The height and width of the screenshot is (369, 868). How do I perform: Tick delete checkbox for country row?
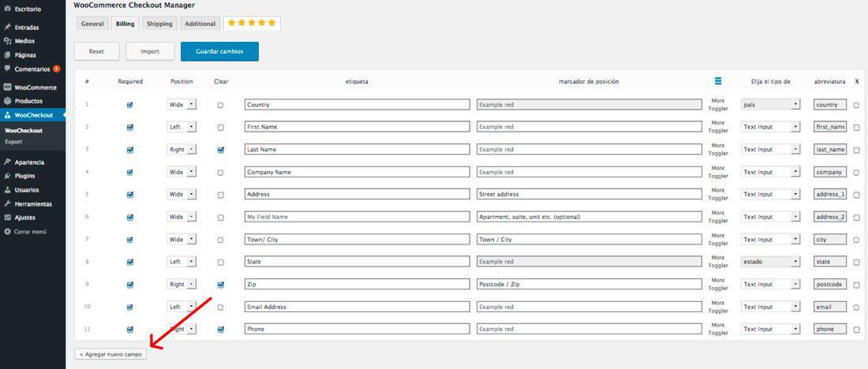coord(856,105)
